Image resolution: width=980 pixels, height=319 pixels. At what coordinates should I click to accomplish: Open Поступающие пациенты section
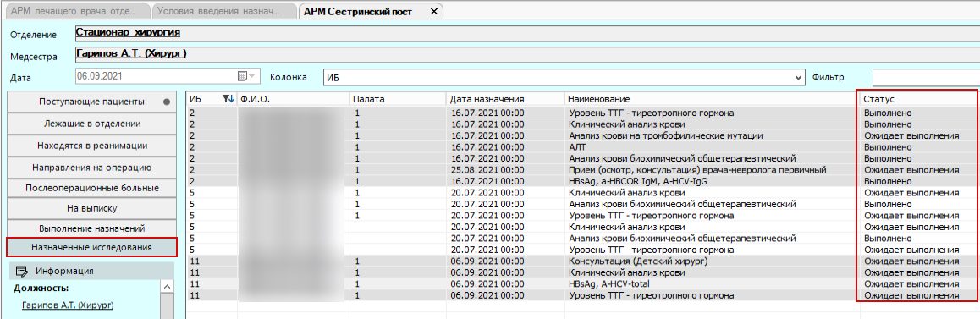91,102
